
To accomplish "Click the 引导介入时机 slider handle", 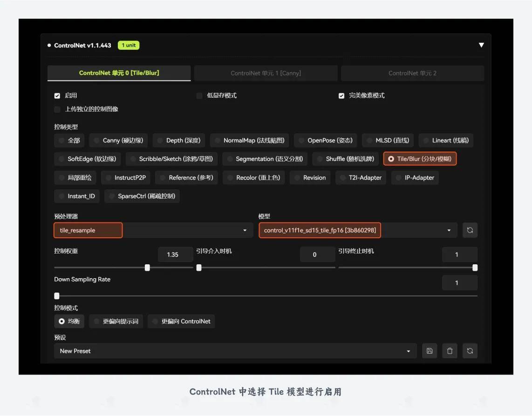I will (199, 268).
